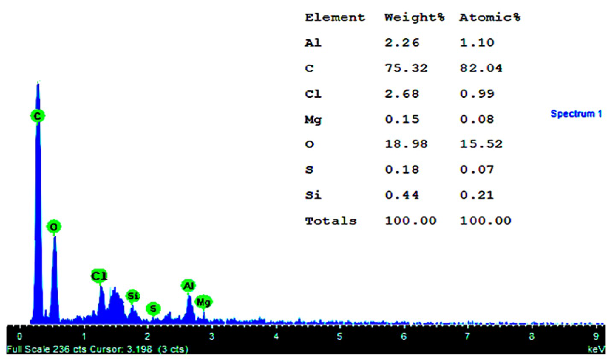Click the keV axis unit label
Image resolution: width=614 pixels, height=364 pixels.
(596, 349)
